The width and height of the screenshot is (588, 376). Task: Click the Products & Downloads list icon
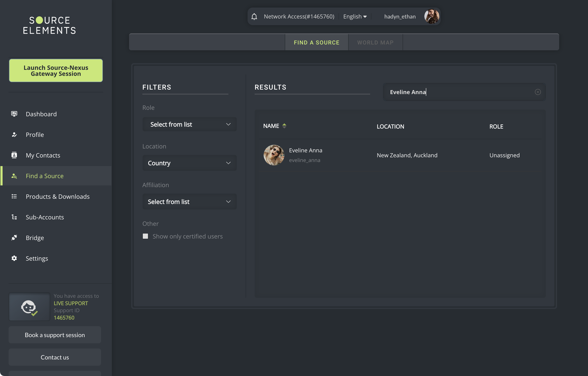[x=14, y=196]
